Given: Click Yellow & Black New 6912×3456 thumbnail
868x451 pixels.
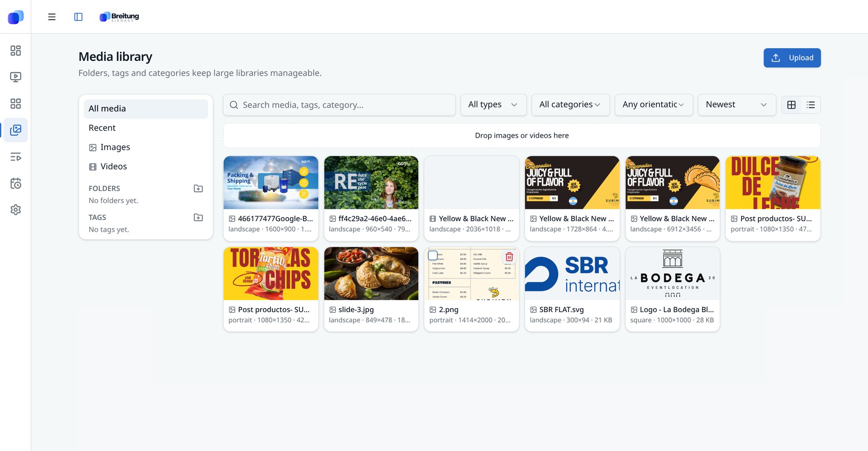Looking at the screenshot, I should 672,182.
